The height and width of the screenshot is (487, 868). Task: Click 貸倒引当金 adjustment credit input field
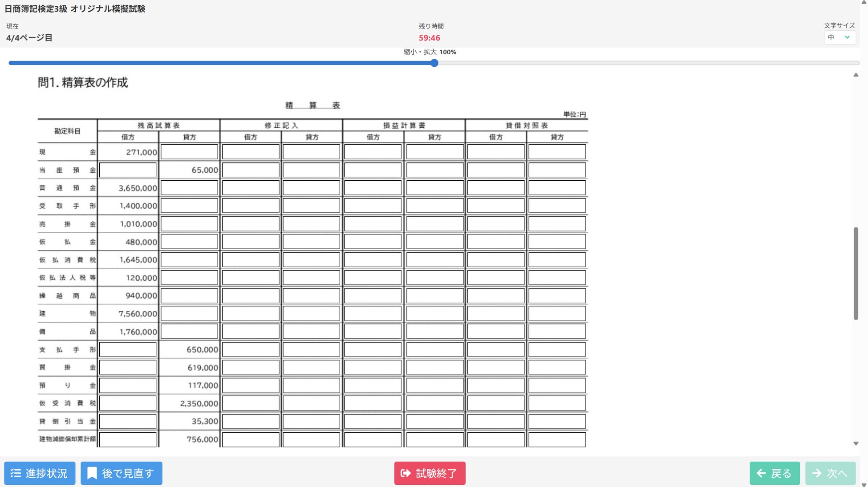[x=311, y=421]
